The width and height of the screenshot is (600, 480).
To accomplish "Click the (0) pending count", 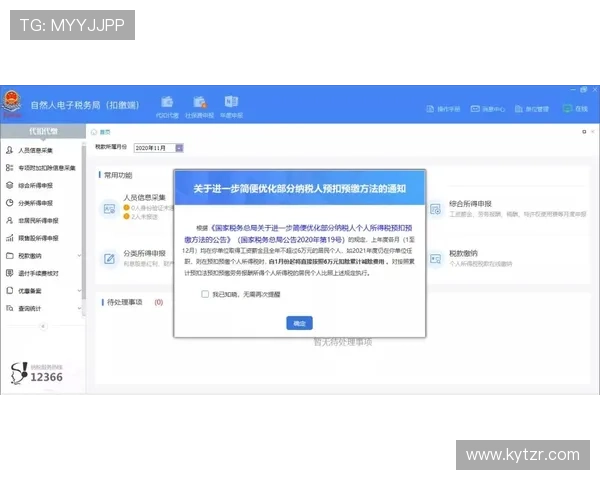I will 159,302.
